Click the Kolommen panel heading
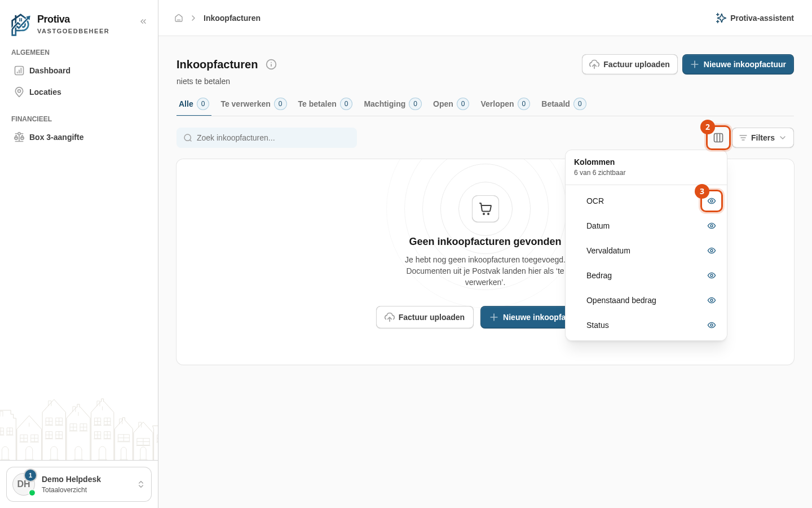812x508 pixels. [x=594, y=162]
